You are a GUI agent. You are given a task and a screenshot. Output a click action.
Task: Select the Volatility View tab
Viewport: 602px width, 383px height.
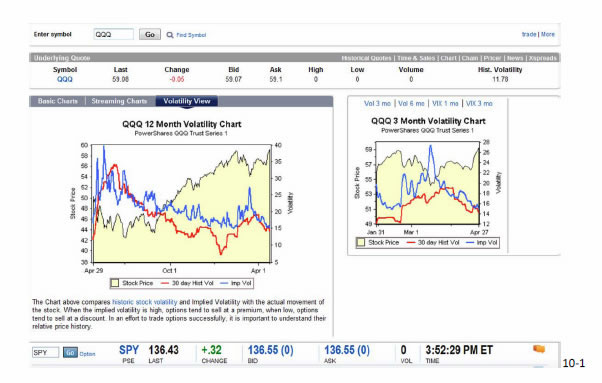187,101
